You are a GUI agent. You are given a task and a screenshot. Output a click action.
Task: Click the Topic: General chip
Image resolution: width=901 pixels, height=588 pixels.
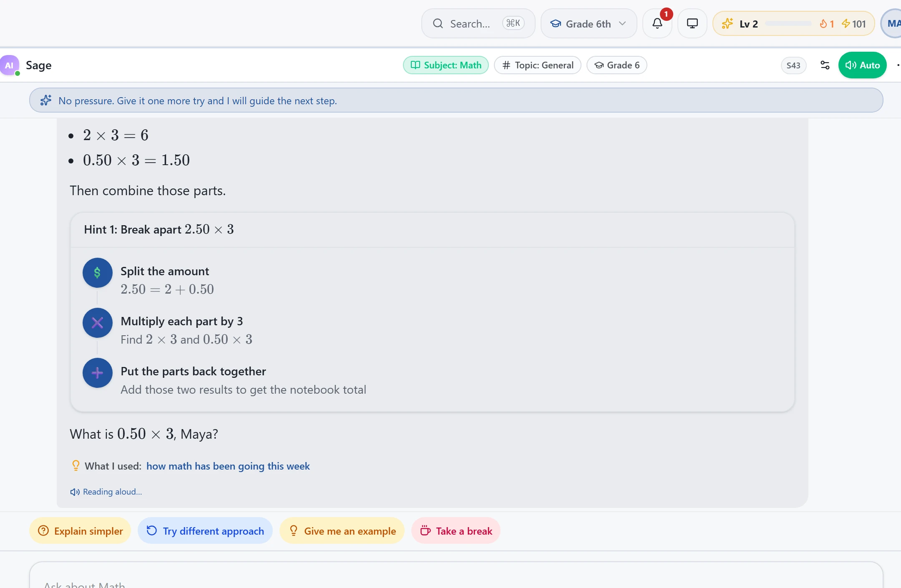(538, 65)
